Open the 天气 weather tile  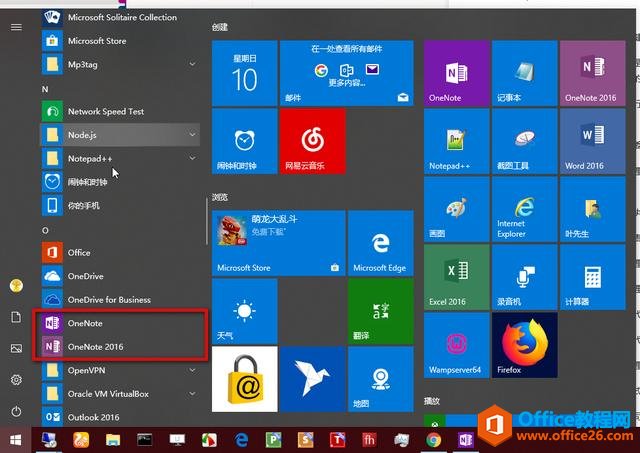tap(244, 311)
